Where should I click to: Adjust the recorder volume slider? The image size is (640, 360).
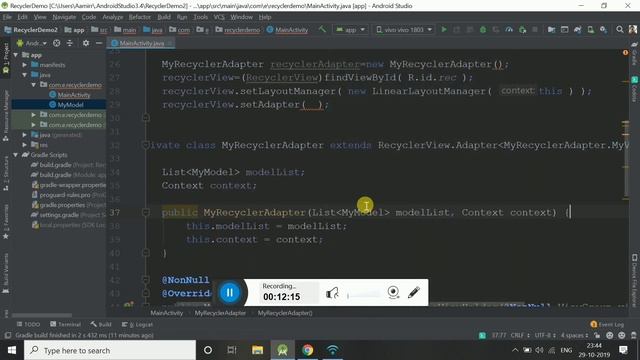(x=363, y=294)
